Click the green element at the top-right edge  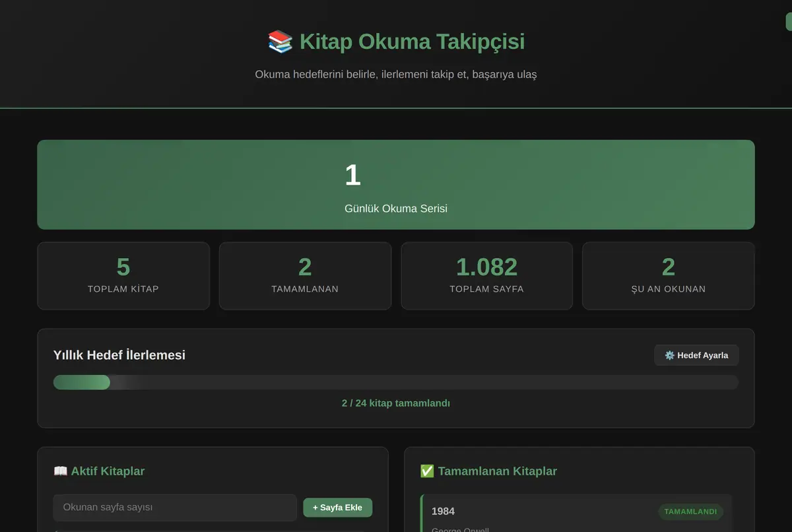[x=789, y=22]
